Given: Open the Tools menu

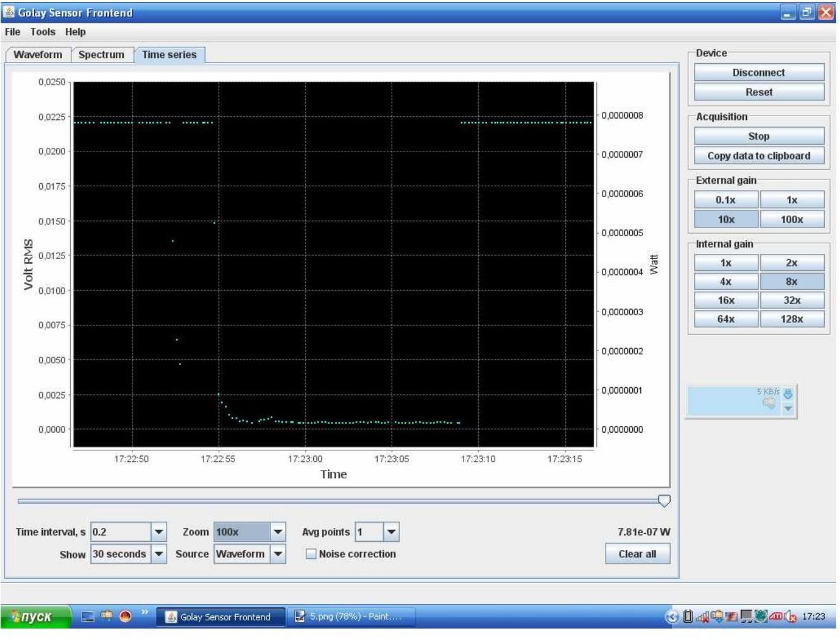Looking at the screenshot, I should tap(42, 32).
